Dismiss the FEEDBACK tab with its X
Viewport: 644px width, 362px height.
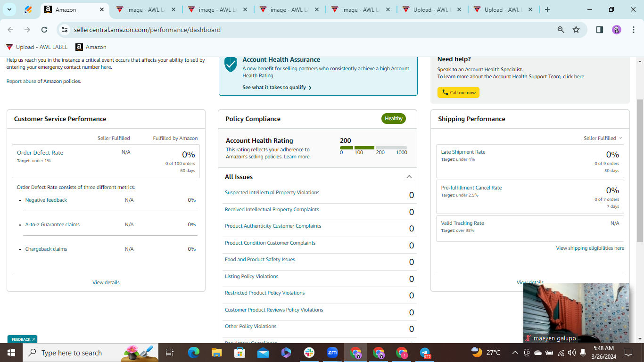34,339
